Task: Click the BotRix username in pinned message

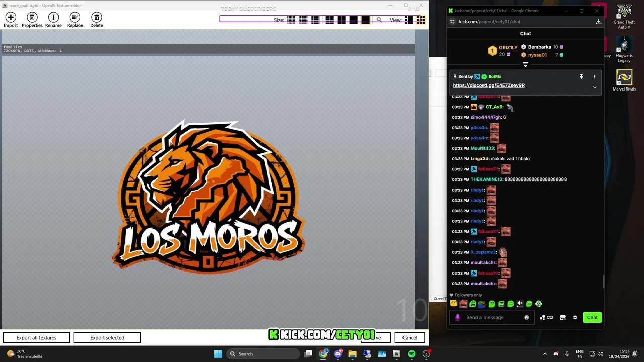Action: [x=495, y=77]
